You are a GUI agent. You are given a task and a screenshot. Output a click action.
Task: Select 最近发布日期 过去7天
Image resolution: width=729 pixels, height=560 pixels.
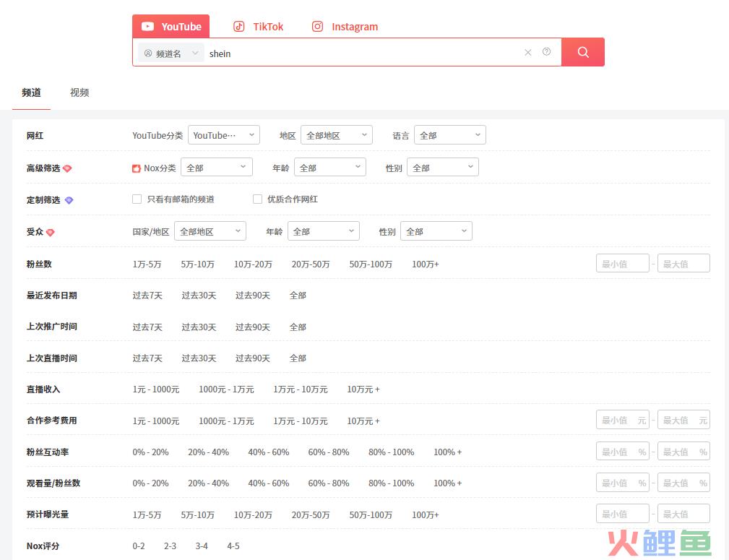coord(147,296)
